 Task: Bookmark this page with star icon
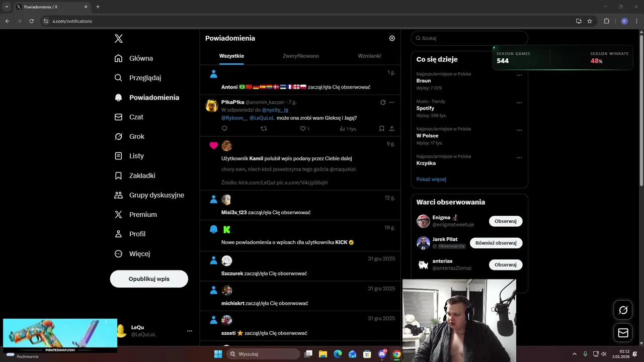click(590, 21)
